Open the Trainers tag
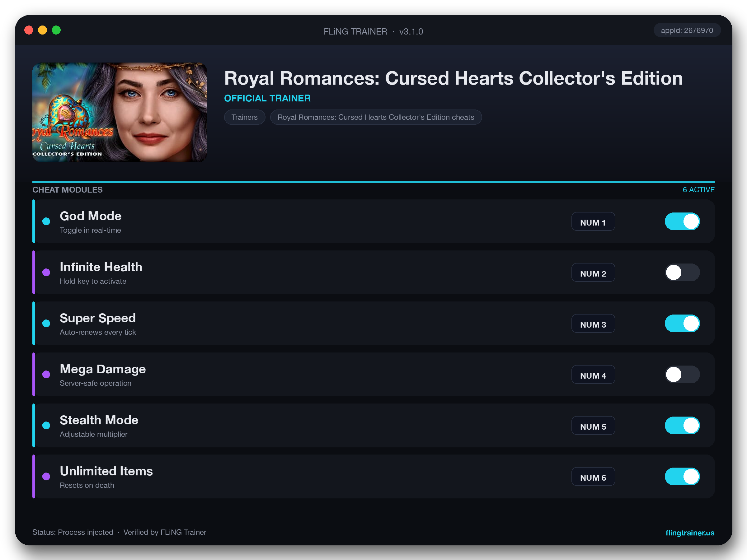Viewport: 747px width, 560px height. tap(245, 117)
